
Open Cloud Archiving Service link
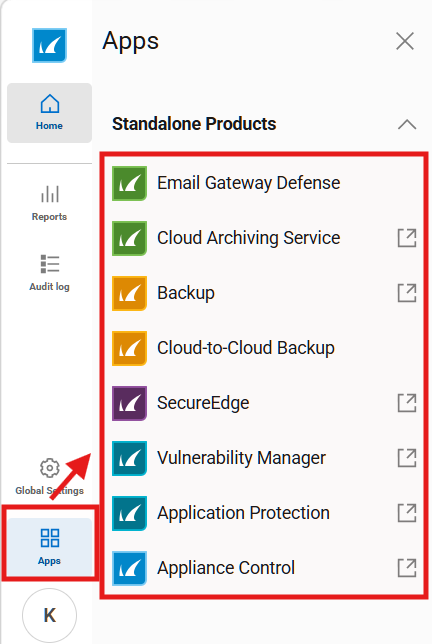point(248,238)
